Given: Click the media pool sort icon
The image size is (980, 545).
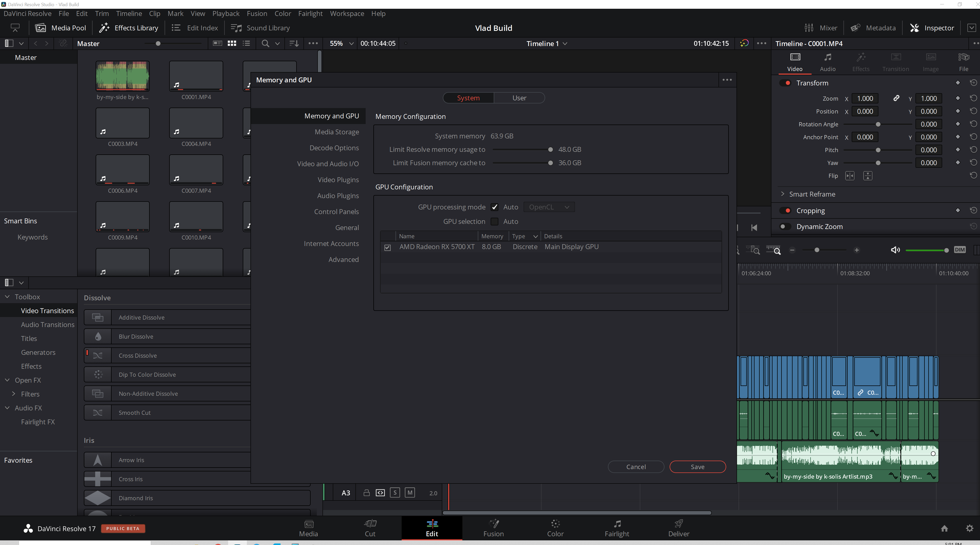Looking at the screenshot, I should [x=294, y=43].
